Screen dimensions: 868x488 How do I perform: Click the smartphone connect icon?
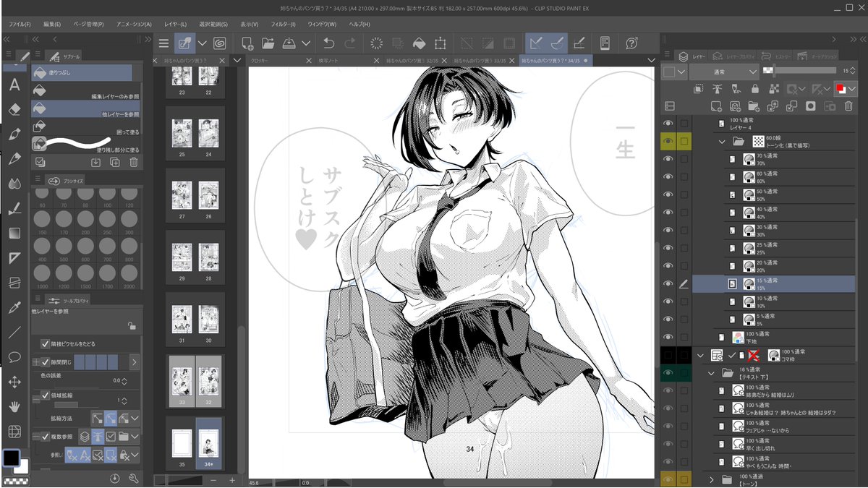point(605,43)
